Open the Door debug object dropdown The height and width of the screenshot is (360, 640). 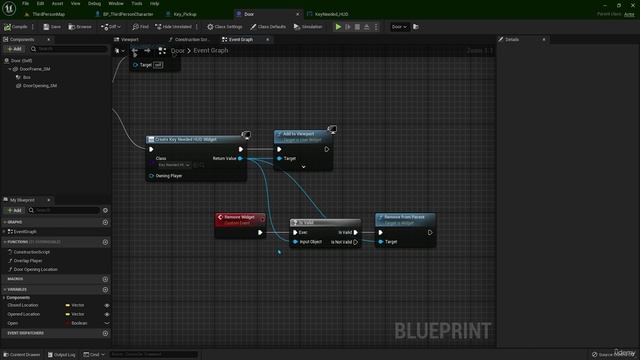tap(399, 27)
